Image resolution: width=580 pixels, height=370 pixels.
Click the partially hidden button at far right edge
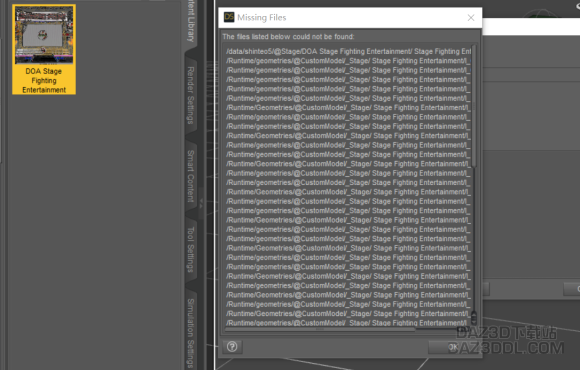tap(572, 289)
